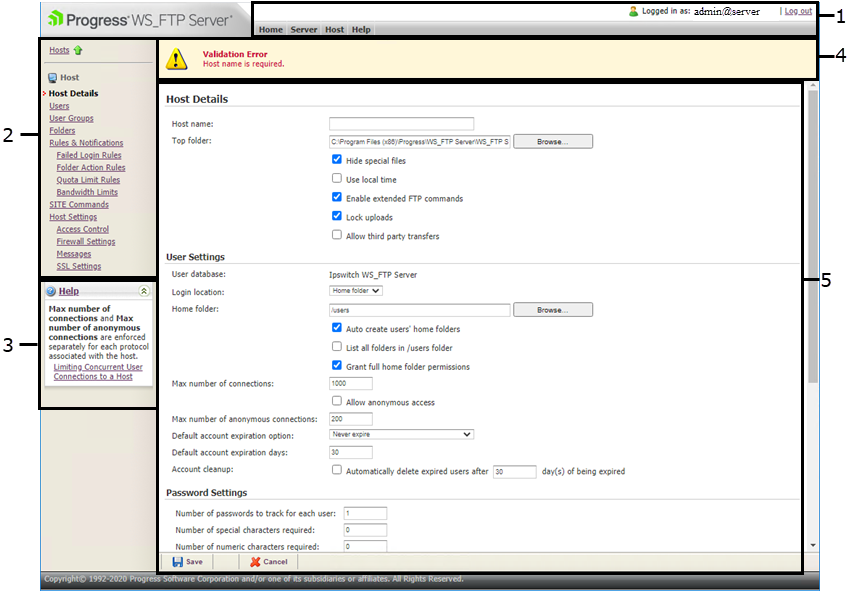Collapse the Help panel using chevron button
The height and width of the screenshot is (591, 854).
coord(144,291)
